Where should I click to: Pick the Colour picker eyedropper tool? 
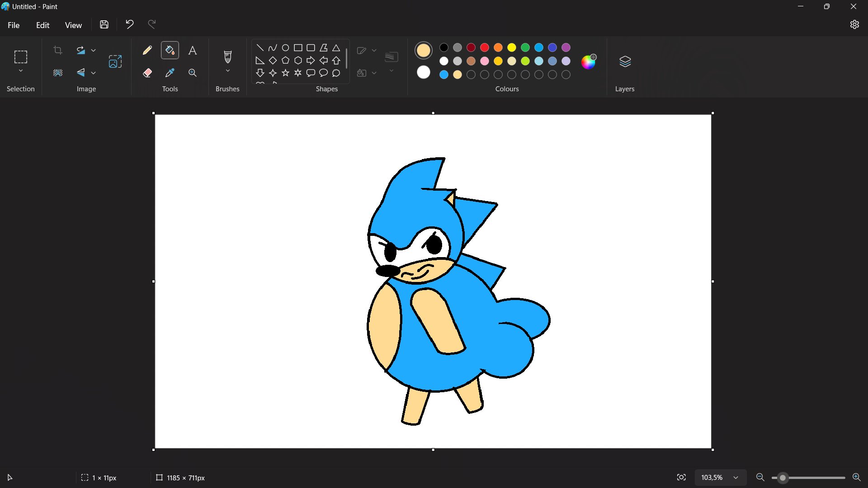point(170,73)
